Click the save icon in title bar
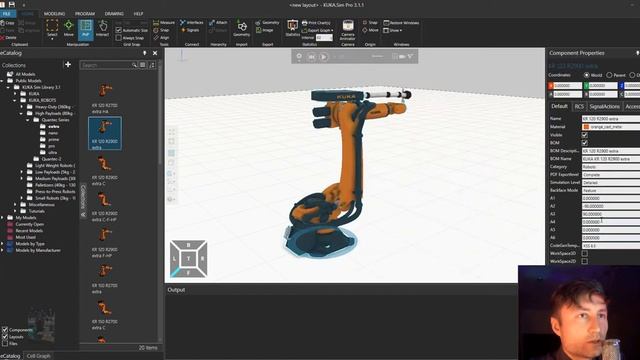 pyautogui.click(x=11, y=4)
